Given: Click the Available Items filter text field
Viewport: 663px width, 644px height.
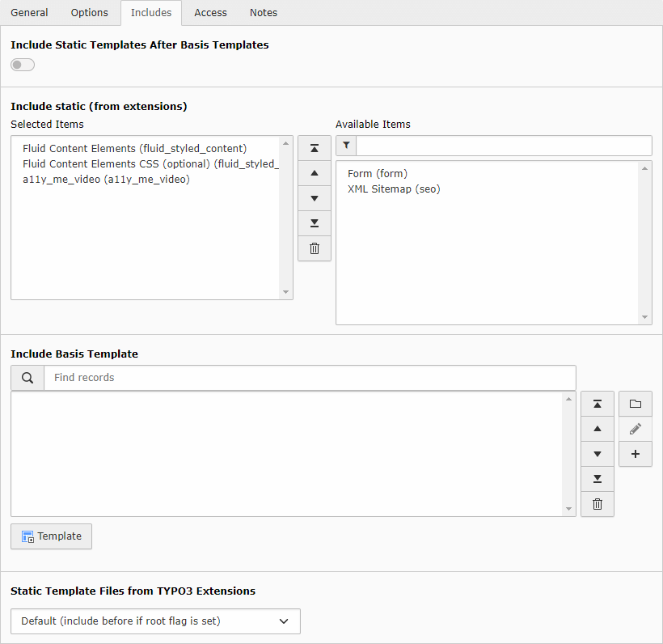Looking at the screenshot, I should coord(504,146).
